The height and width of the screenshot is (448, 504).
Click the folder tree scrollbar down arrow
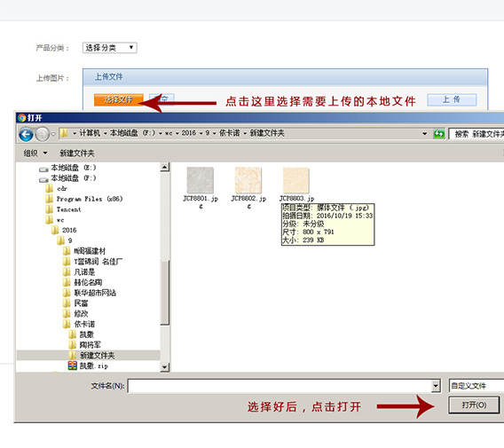(x=164, y=366)
